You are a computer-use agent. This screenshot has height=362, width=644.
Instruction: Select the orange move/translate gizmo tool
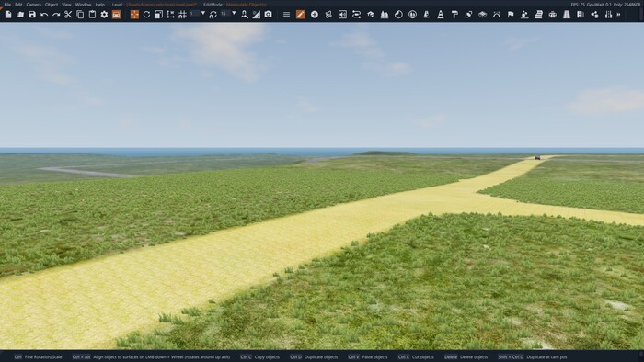pos(134,15)
